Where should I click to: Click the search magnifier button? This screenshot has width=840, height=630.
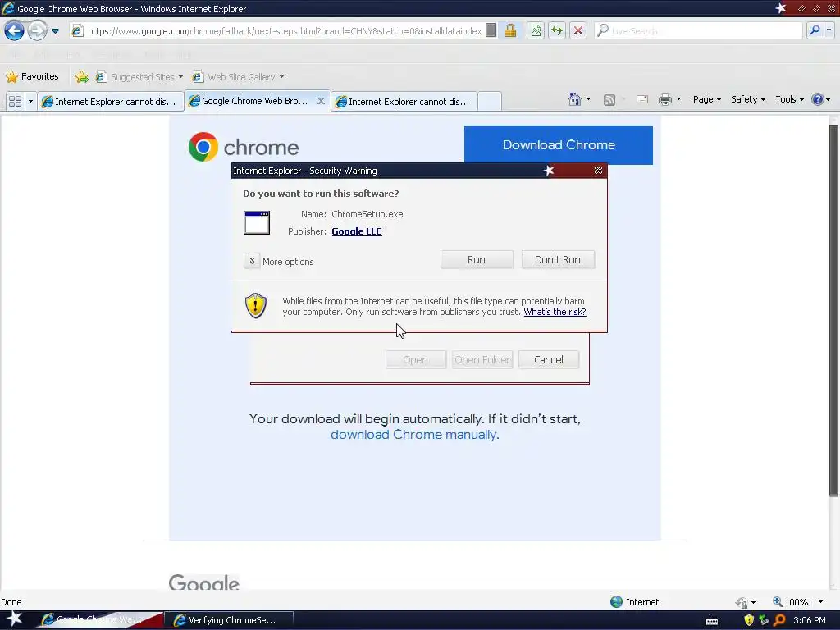[815, 30]
